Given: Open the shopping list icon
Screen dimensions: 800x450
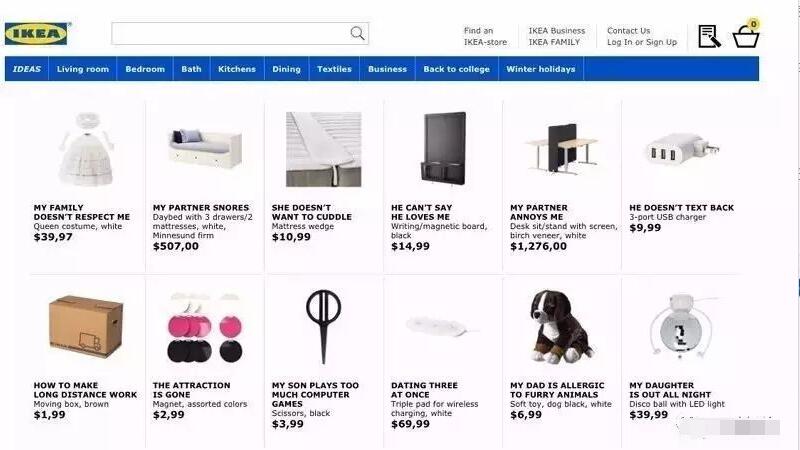Looking at the screenshot, I should point(709,36).
